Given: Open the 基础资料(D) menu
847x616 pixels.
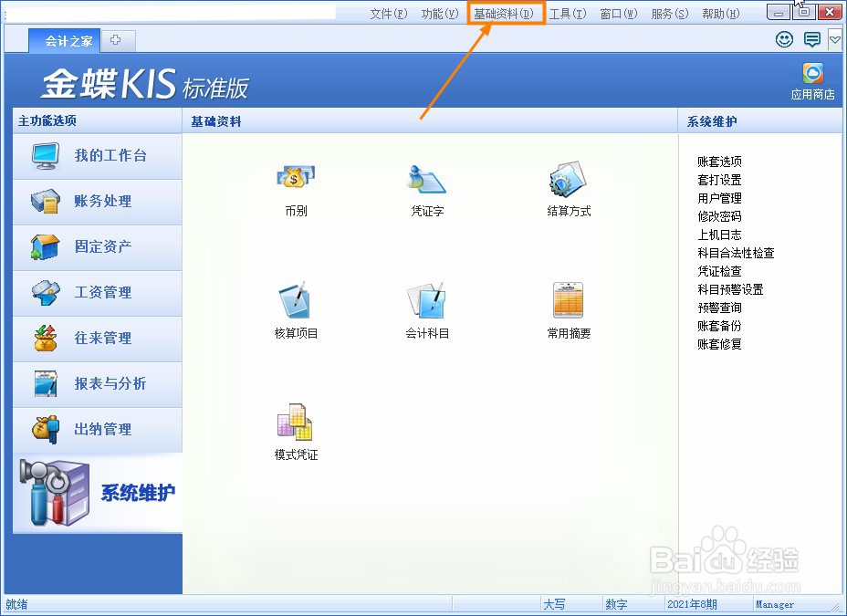Looking at the screenshot, I should [504, 14].
